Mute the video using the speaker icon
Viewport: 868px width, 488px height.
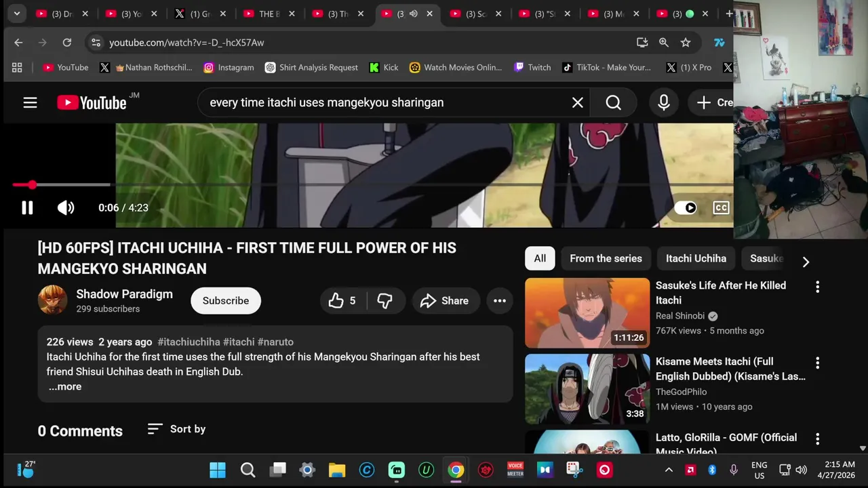click(x=66, y=208)
